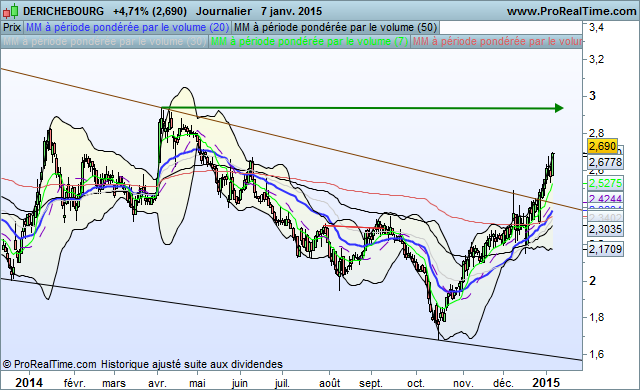Click the yellow 2,690 current price tag
This screenshot has width=640, height=390.
(x=602, y=146)
